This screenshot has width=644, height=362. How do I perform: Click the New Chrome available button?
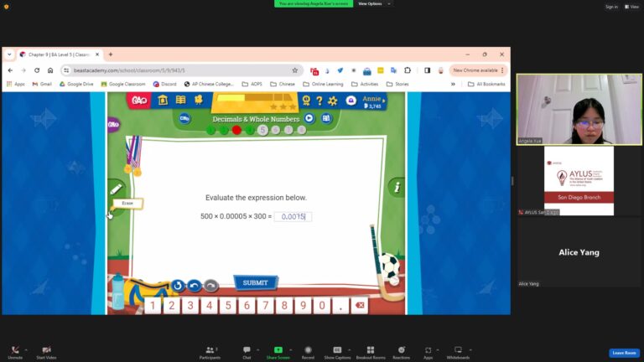(x=479, y=70)
